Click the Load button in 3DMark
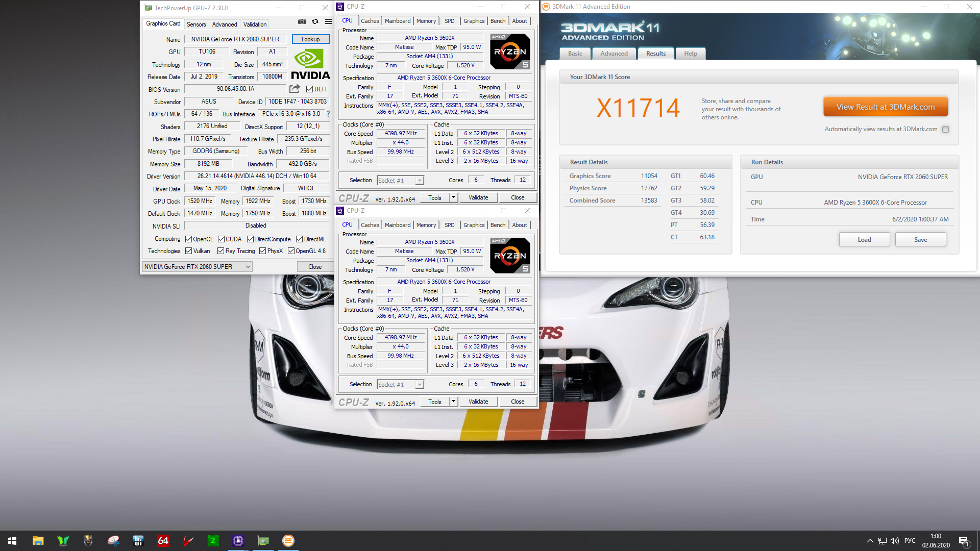The image size is (980, 551). point(864,240)
